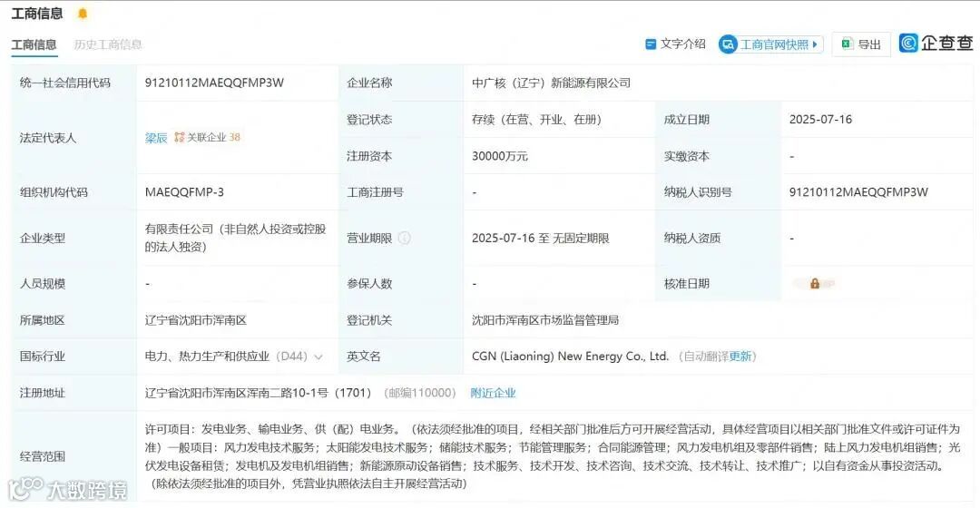Select postal code 邮编110000
The image size is (980, 508).
point(419,393)
